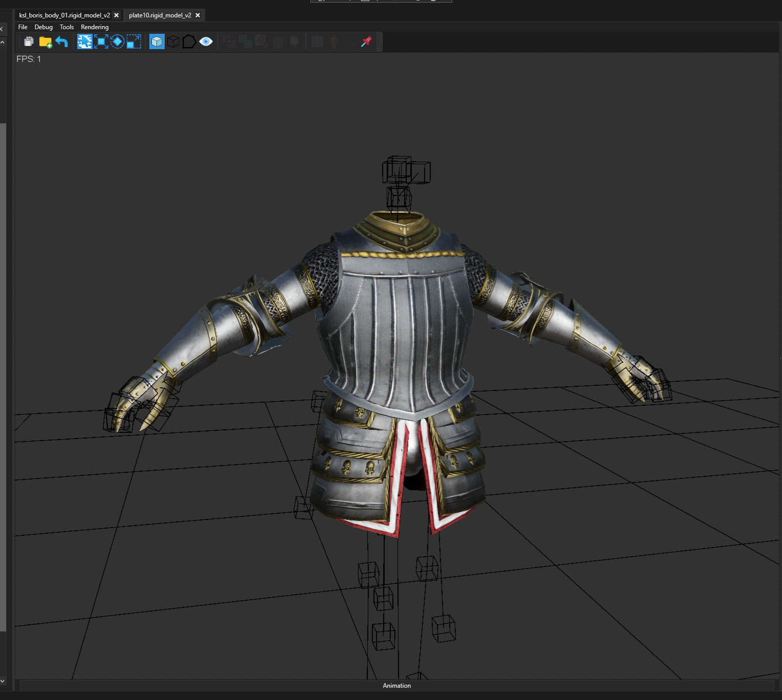Screen dimensions: 782x700
Task: Switch to plate10.rigid_model_v2 tab
Action: coord(160,15)
